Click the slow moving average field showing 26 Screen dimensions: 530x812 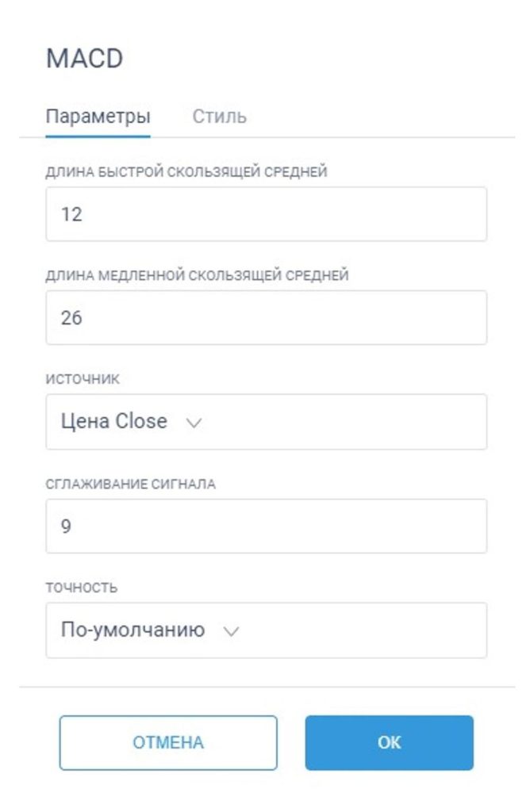266,318
